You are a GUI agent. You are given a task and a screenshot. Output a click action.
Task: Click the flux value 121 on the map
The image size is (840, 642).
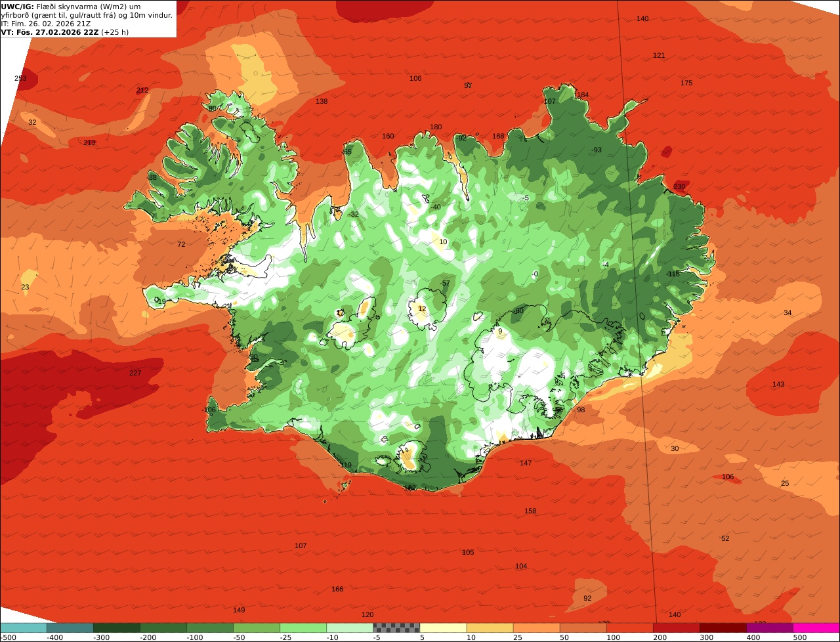659,55
